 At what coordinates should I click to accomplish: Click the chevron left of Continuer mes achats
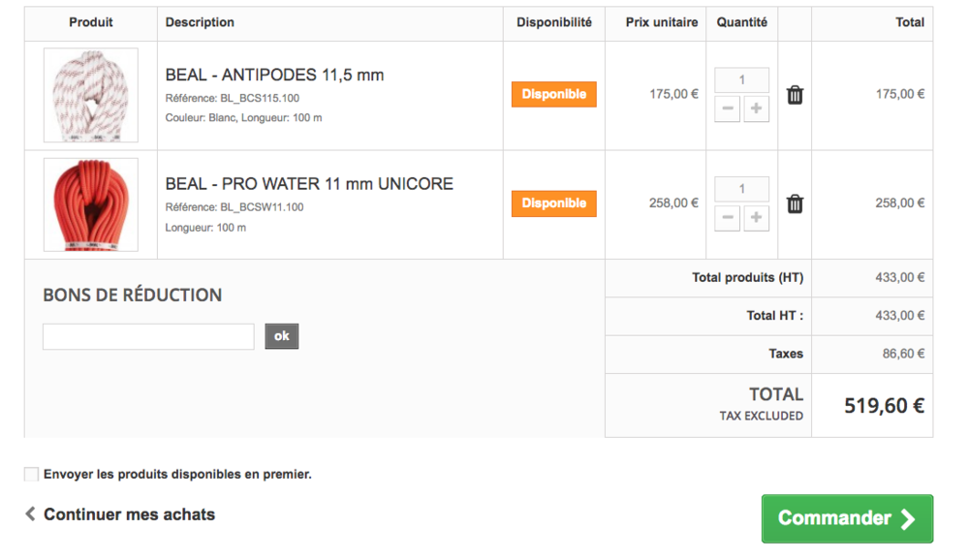(x=30, y=513)
